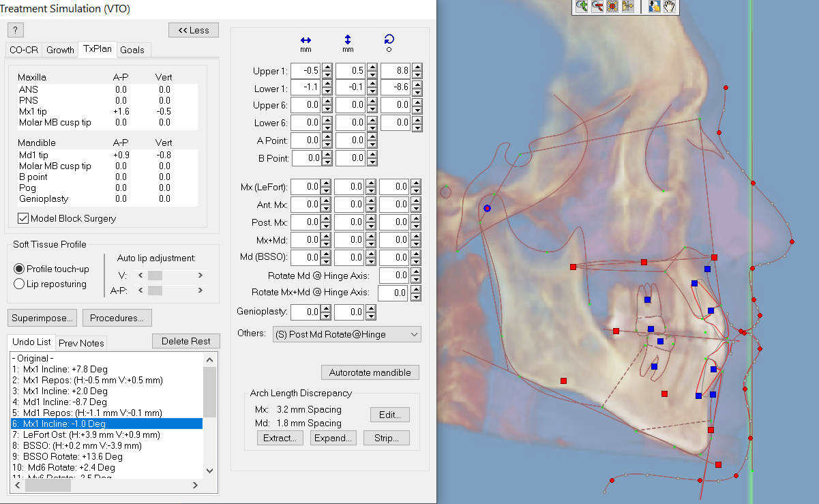
Task: Increase the Upper 1 horizontal mm value
Action: [327, 67]
